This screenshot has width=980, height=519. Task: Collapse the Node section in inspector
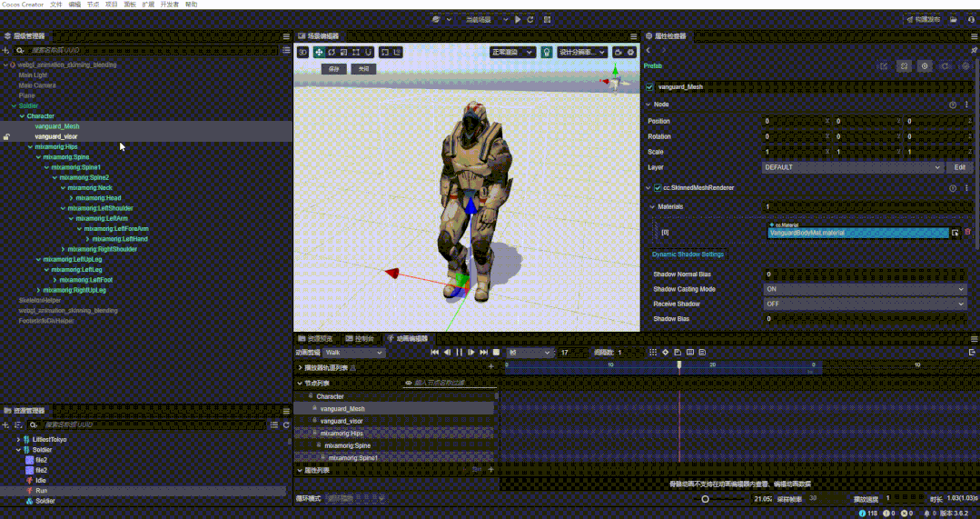pos(648,105)
